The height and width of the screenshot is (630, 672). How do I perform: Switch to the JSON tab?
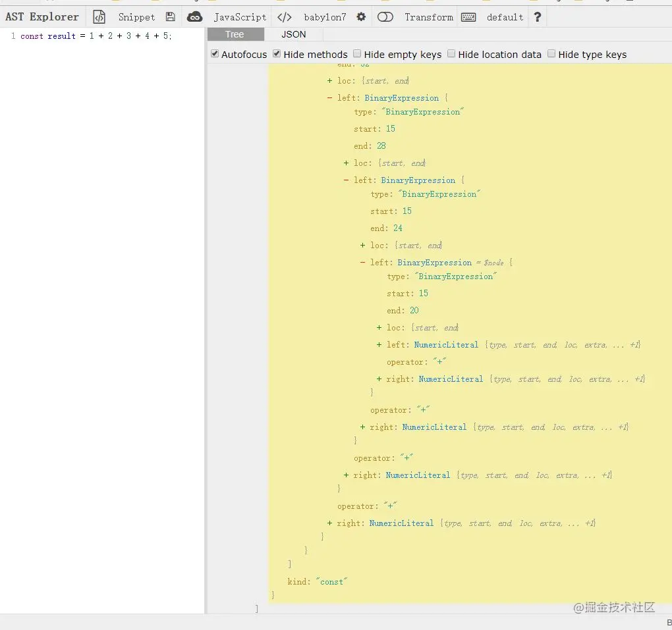(294, 34)
